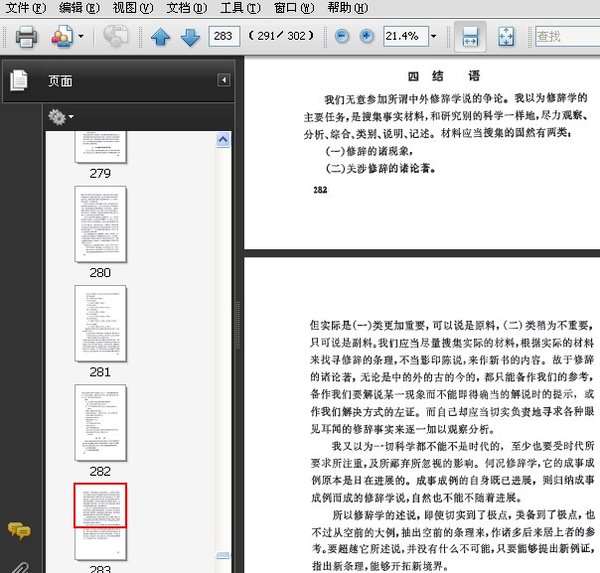The width and height of the screenshot is (600, 573).
Task: Go to next page with down arrow
Action: point(190,38)
